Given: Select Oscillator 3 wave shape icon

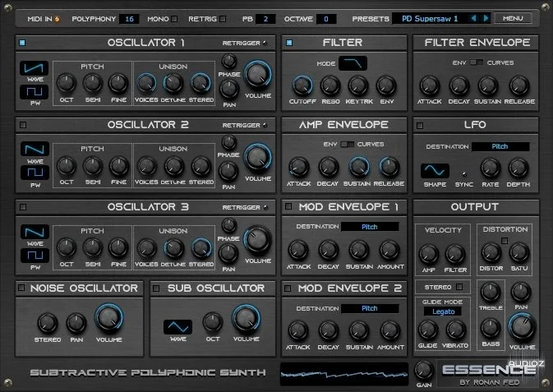Looking at the screenshot, I should pyautogui.click(x=35, y=233).
